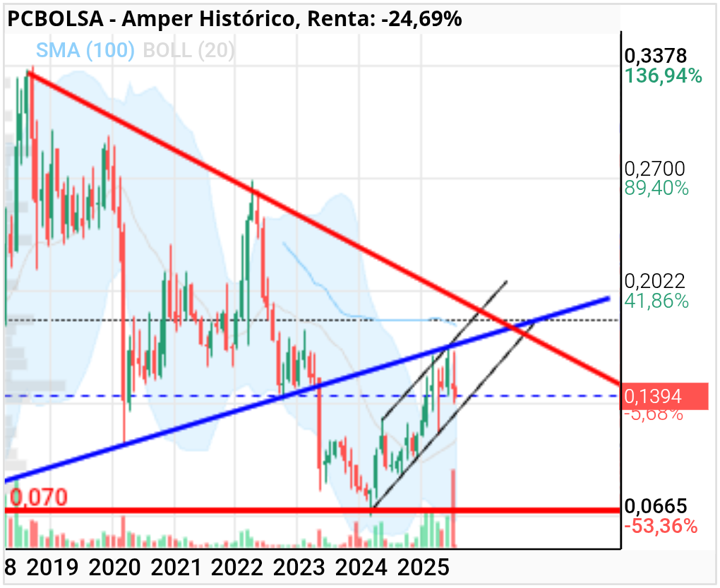The height and width of the screenshot is (588, 720).
Task: Click the BOLL (20) indicator label
Action: 188,50
